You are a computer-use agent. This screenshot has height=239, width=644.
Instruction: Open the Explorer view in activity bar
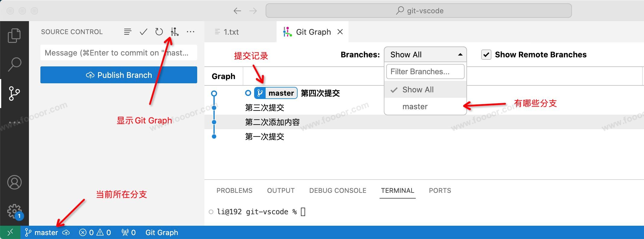(14, 36)
